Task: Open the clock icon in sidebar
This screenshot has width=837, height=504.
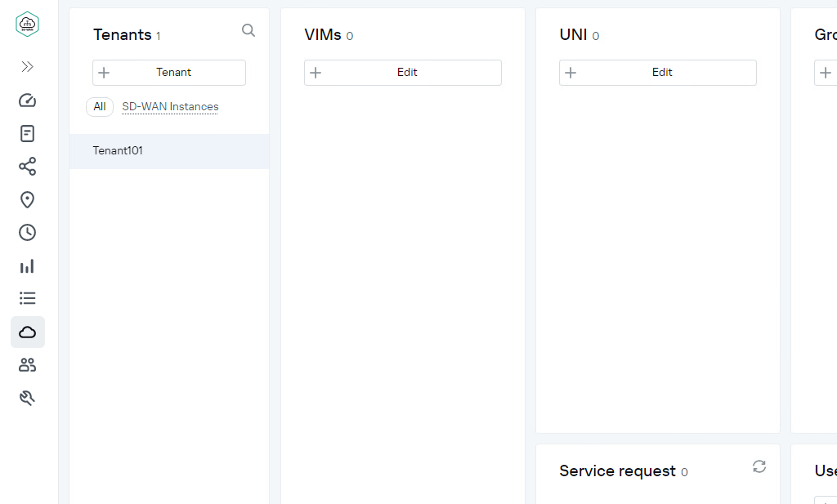Action: 28,233
